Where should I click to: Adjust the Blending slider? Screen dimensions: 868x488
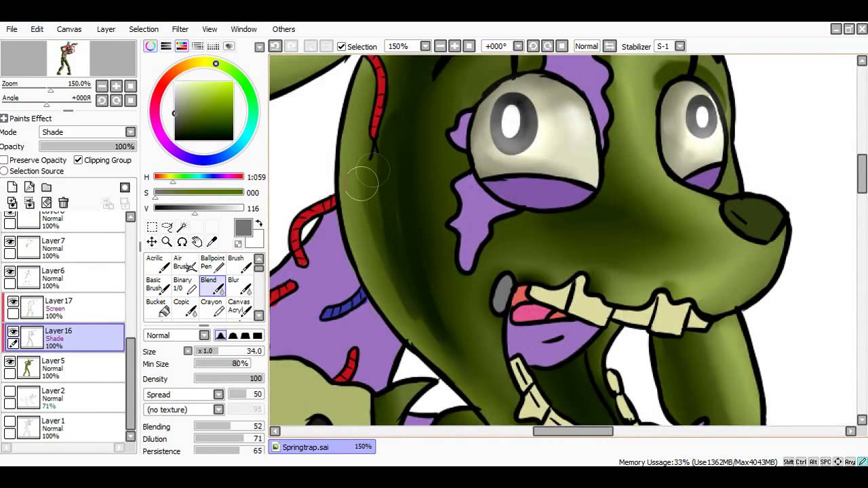click(229, 427)
